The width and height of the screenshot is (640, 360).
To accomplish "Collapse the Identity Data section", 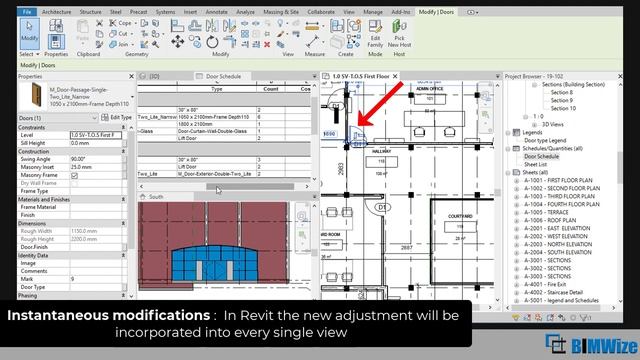I will (x=123, y=256).
